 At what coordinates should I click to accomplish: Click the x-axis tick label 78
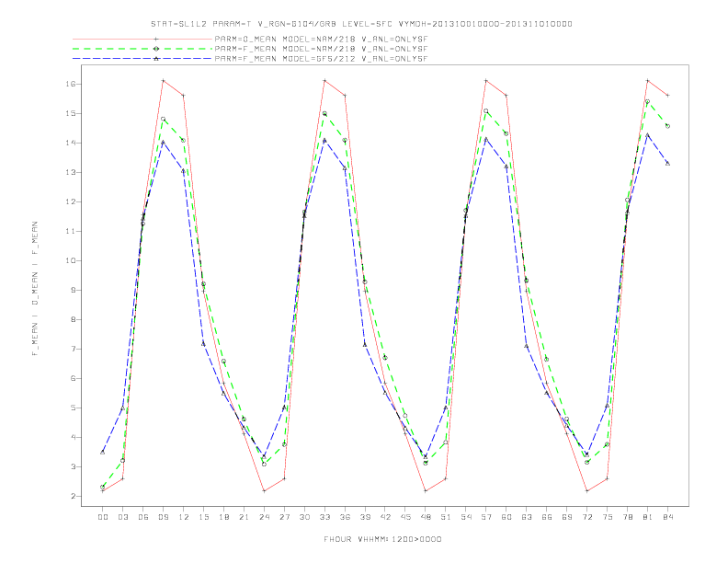[628, 517]
